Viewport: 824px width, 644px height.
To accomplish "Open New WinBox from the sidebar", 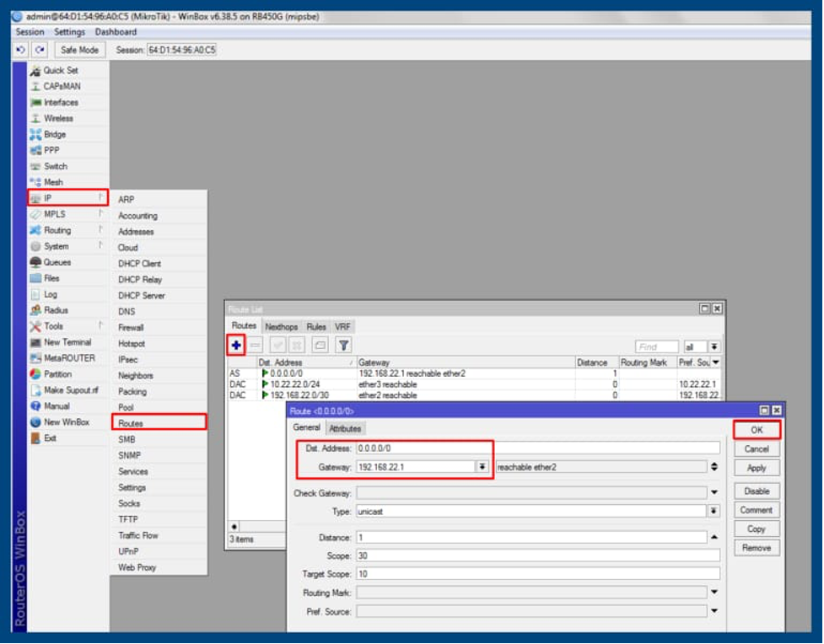I will pyautogui.click(x=67, y=422).
